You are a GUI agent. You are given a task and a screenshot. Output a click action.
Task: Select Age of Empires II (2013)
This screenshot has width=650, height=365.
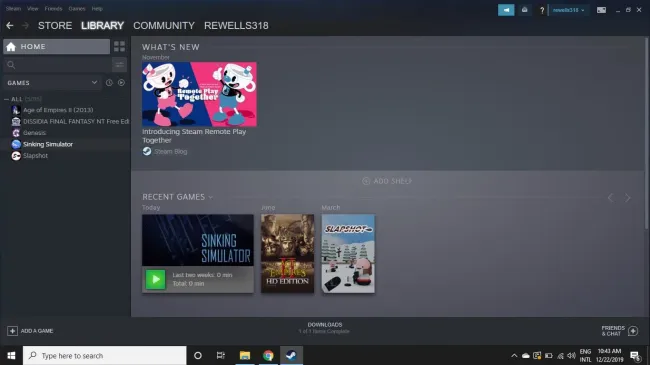58,110
